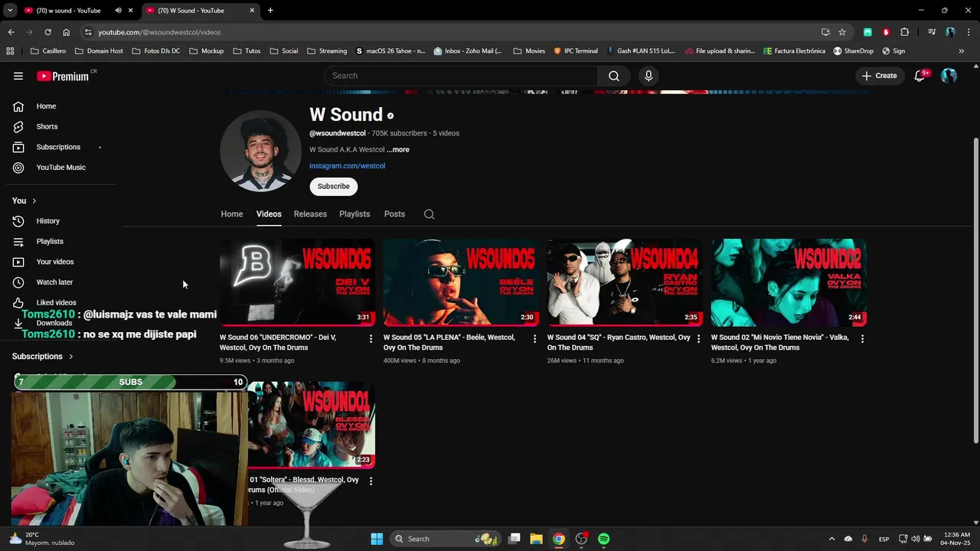
Task: Go back in browser history
Action: 11,32
